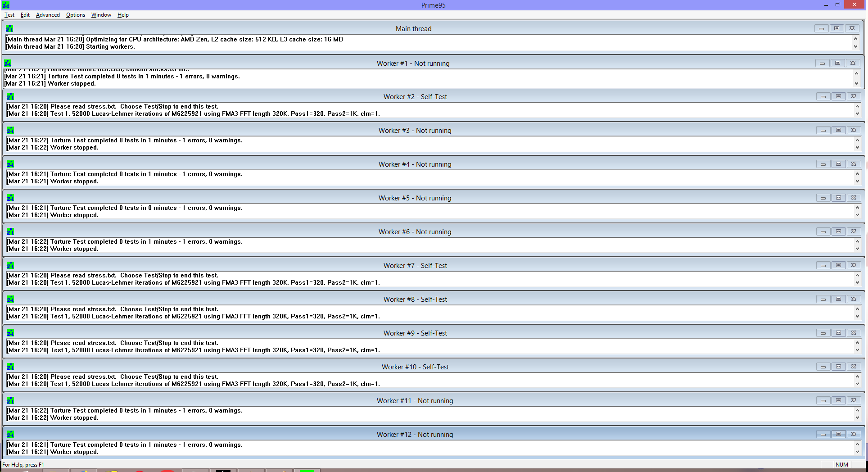This screenshot has width=868, height=472.
Task: Minimize the Main thread child window
Action: coord(822,28)
